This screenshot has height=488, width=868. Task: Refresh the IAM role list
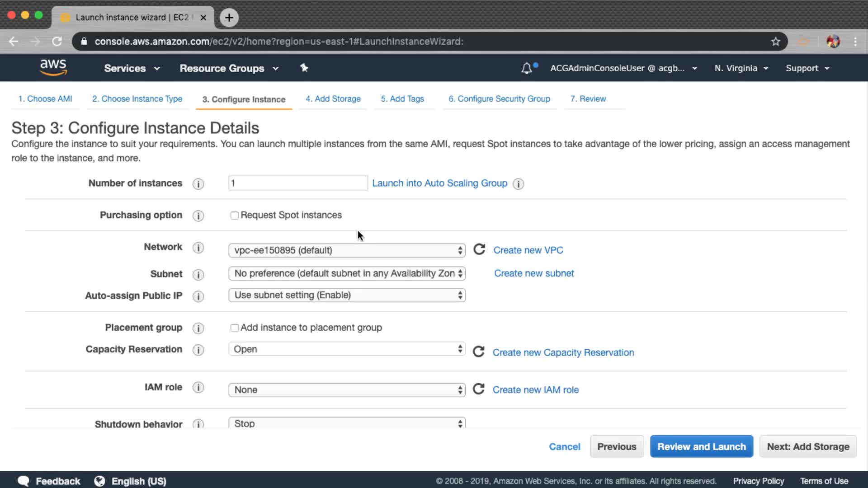pyautogui.click(x=478, y=389)
